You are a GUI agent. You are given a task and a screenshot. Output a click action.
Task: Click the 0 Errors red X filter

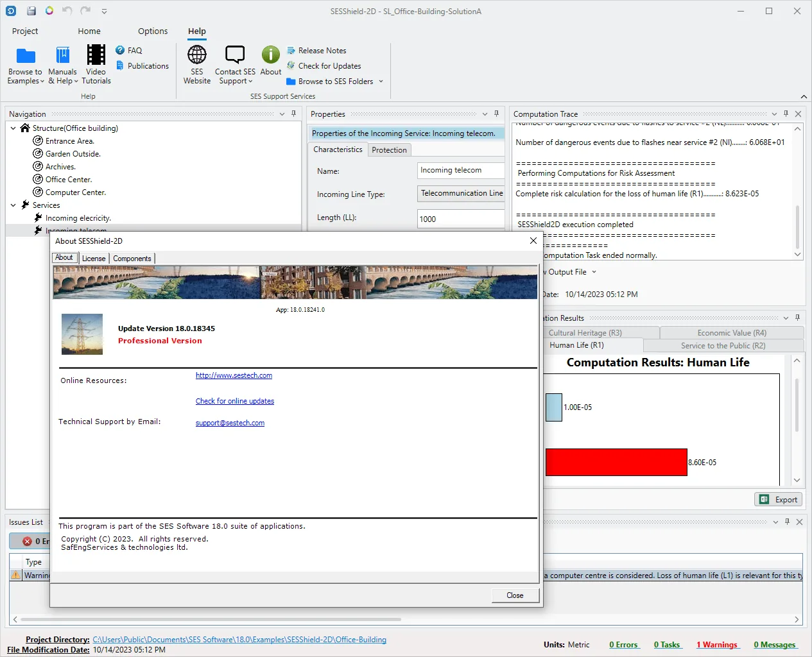(27, 541)
